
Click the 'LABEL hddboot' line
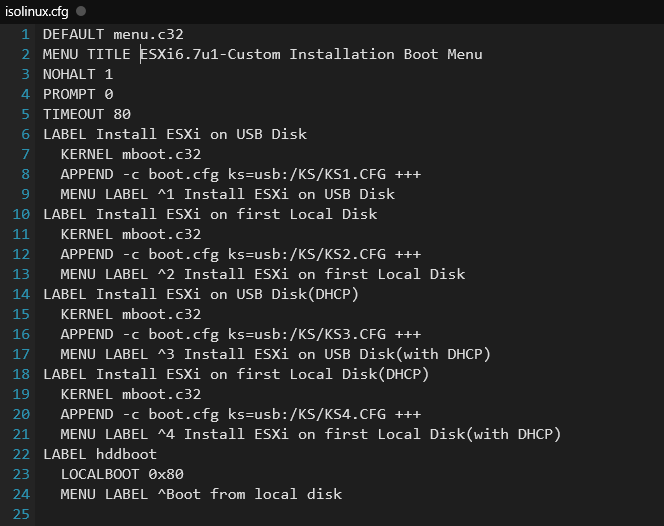coord(100,454)
